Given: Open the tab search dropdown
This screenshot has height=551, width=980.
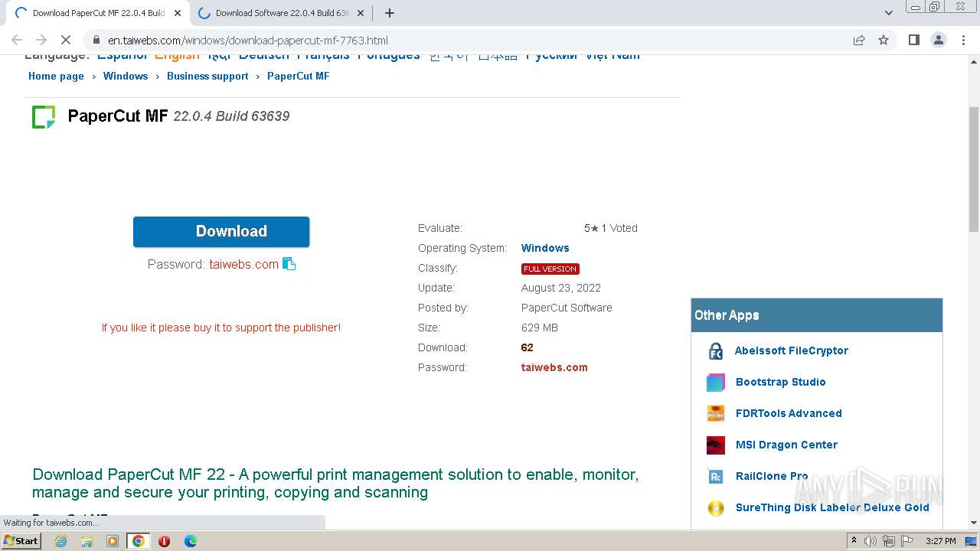Looking at the screenshot, I should (888, 13).
